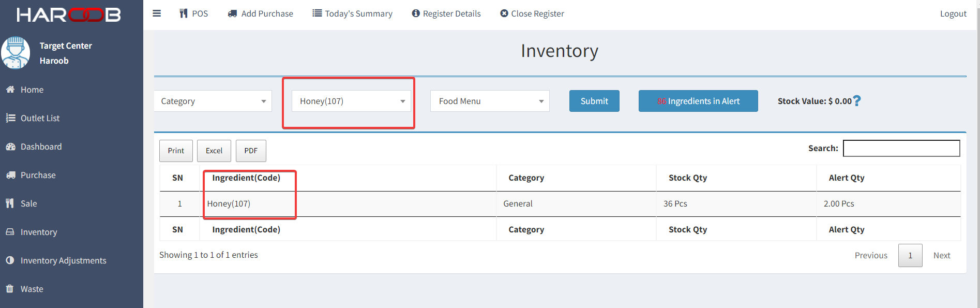Open Today's Summary in top menu

353,13
